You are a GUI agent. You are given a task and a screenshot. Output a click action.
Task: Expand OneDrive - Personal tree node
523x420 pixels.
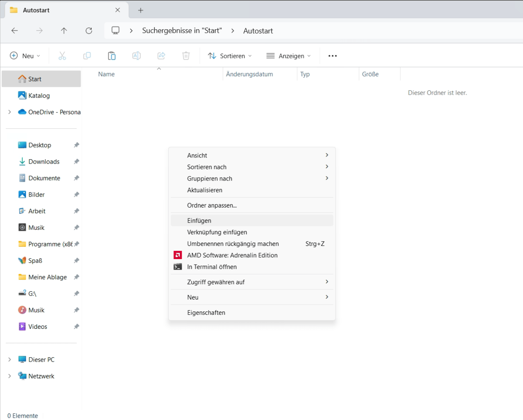tap(10, 112)
